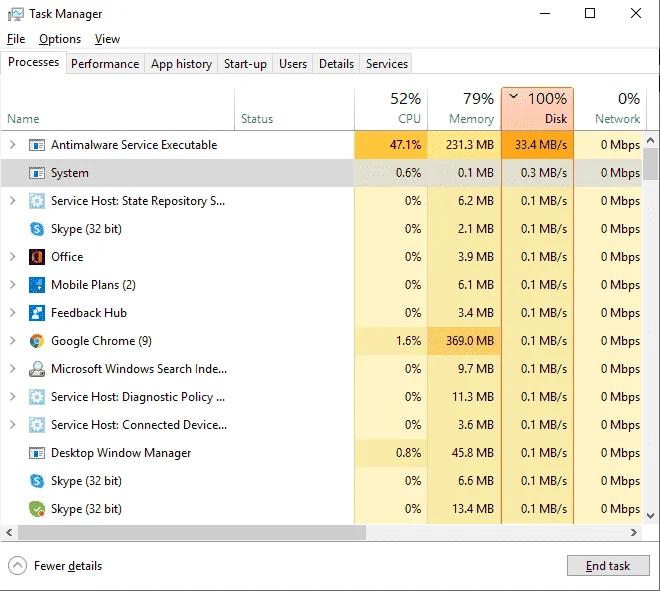Image resolution: width=660 pixels, height=591 pixels.
Task: Open the Users tab
Action: tap(293, 64)
